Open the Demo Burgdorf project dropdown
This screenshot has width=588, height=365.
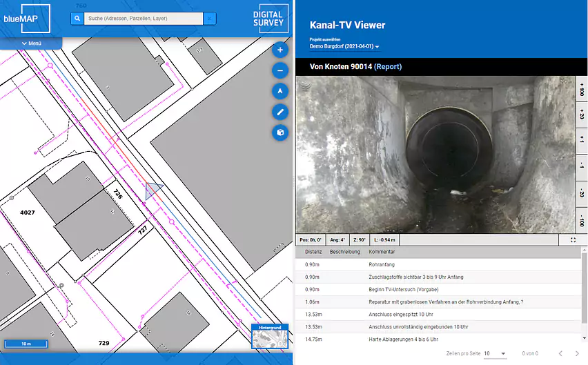345,46
